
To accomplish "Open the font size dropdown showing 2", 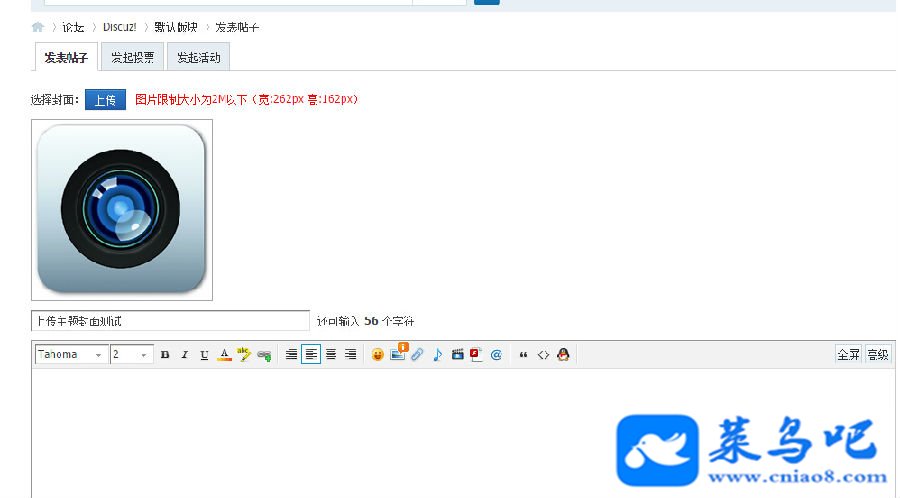I will (132, 355).
